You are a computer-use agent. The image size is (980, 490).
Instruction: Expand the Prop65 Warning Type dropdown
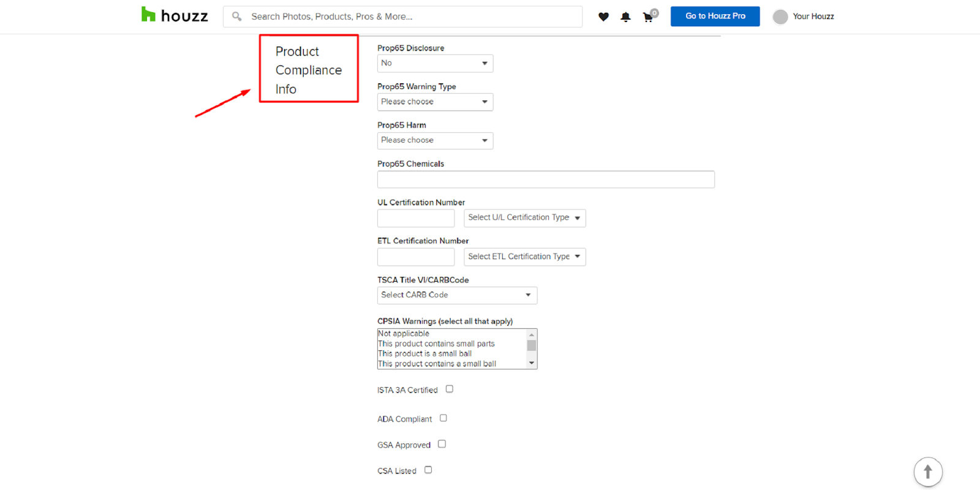[435, 102]
